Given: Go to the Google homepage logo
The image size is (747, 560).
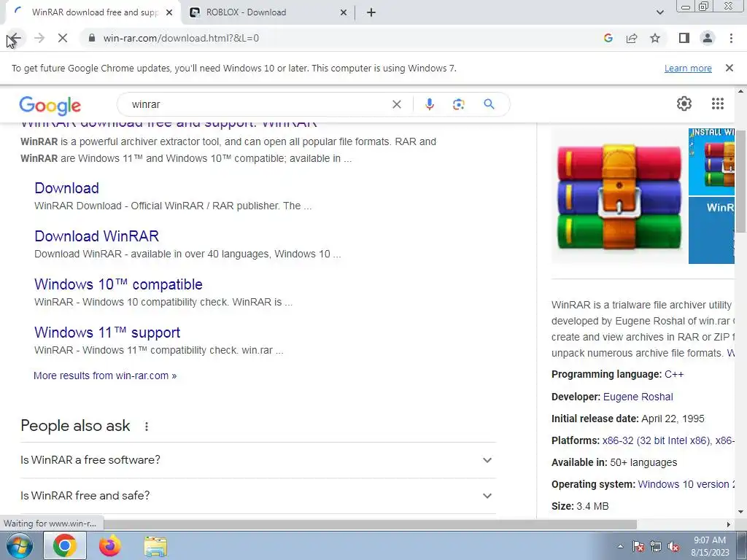Looking at the screenshot, I should (50, 105).
